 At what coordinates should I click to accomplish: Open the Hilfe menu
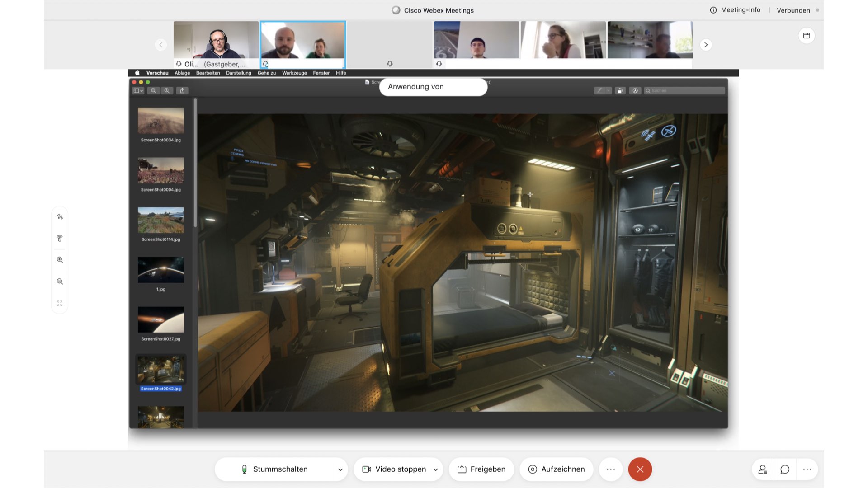coord(341,73)
